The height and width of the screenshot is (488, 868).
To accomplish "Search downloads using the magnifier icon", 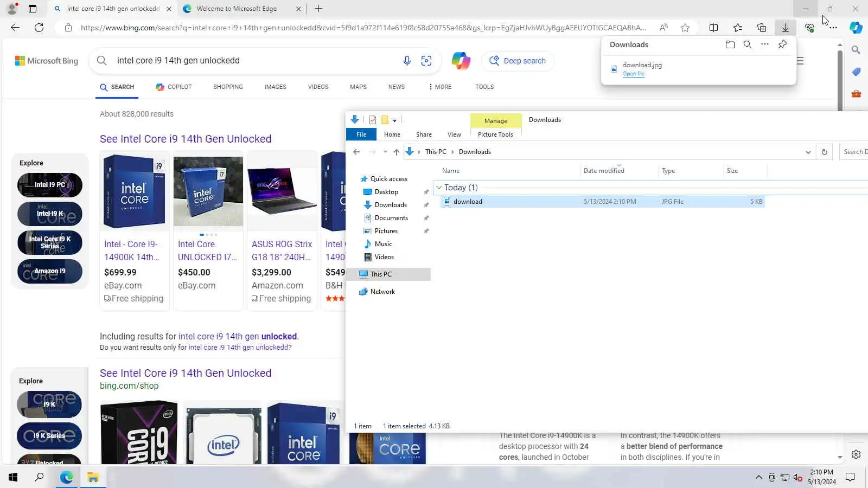I will pos(748,44).
